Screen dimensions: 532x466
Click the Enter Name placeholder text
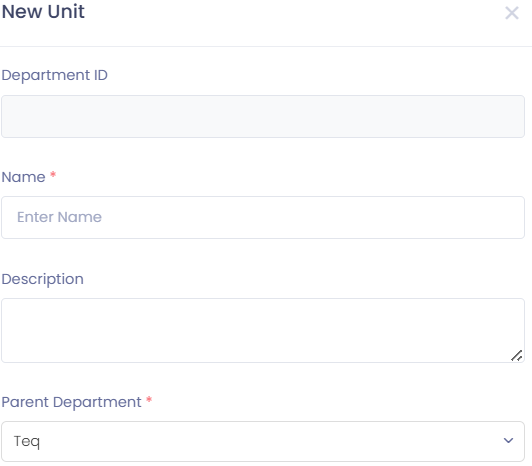[59, 217]
